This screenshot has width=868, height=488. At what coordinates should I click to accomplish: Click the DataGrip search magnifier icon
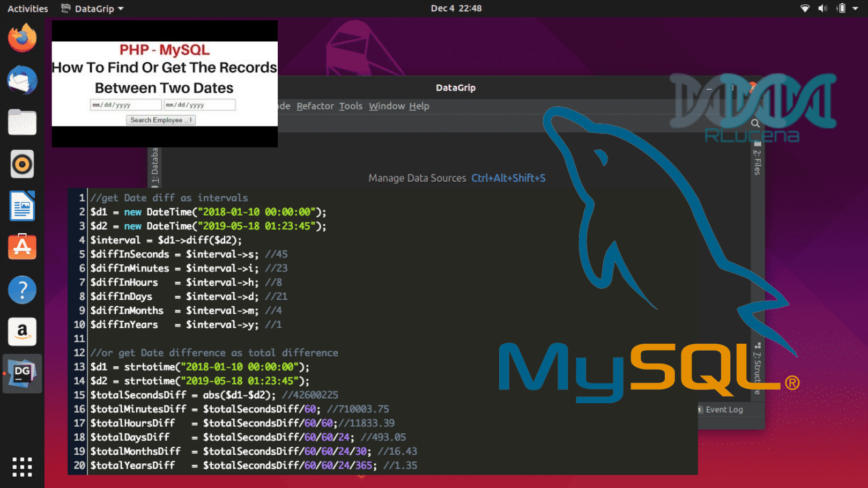click(x=755, y=123)
